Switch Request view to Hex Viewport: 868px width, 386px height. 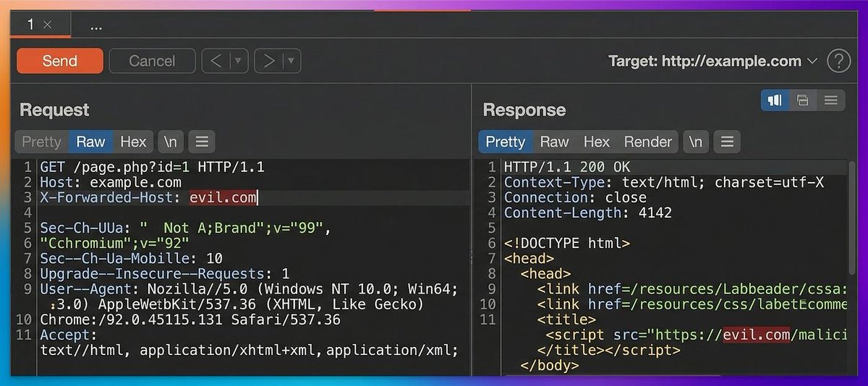pyautogui.click(x=133, y=142)
